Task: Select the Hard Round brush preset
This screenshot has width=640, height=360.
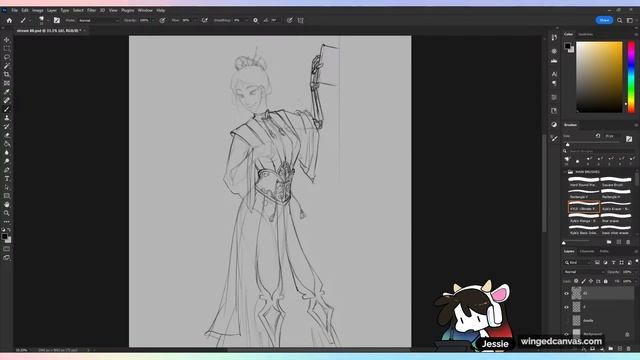Action: coord(584,182)
